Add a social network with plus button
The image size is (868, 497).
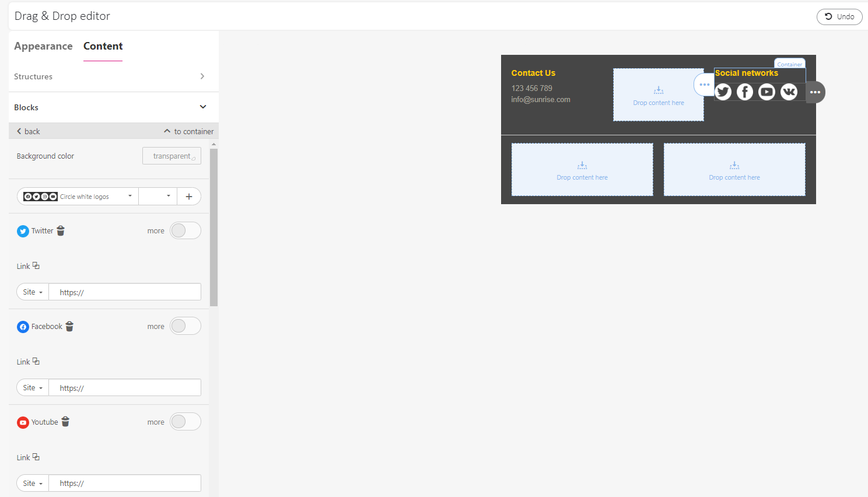[188, 197]
